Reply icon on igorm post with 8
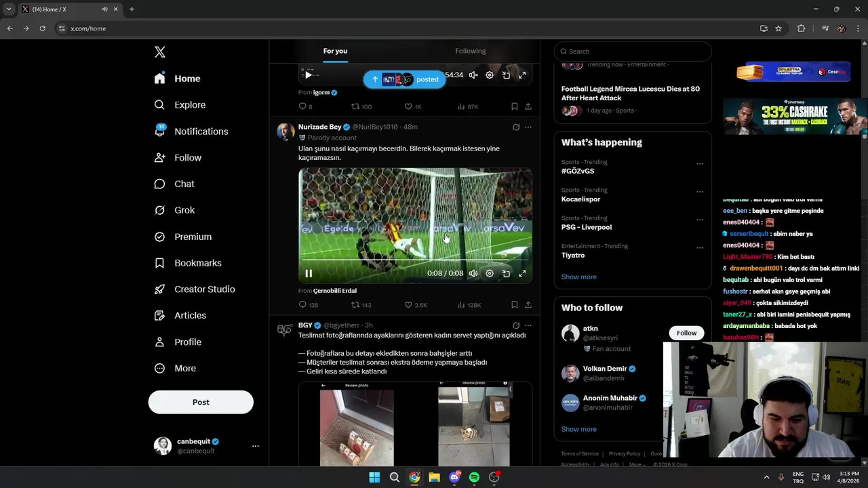The width and height of the screenshot is (868, 488). click(303, 106)
